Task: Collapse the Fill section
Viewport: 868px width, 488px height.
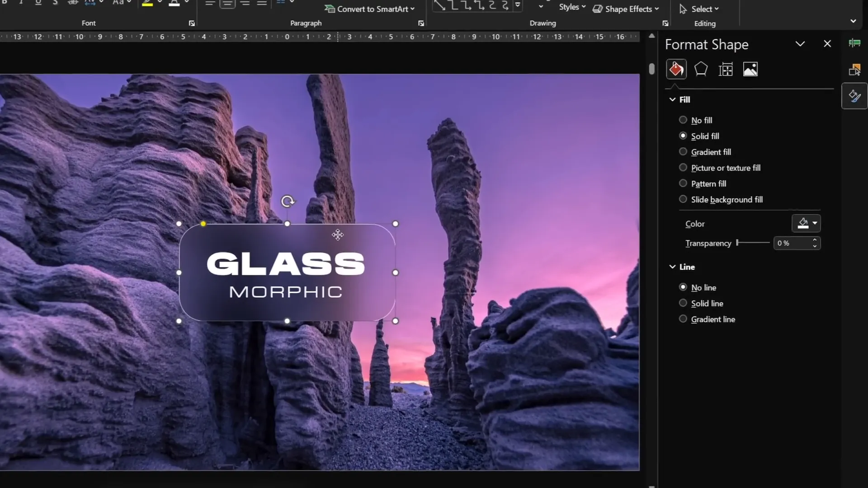Action: click(672, 99)
